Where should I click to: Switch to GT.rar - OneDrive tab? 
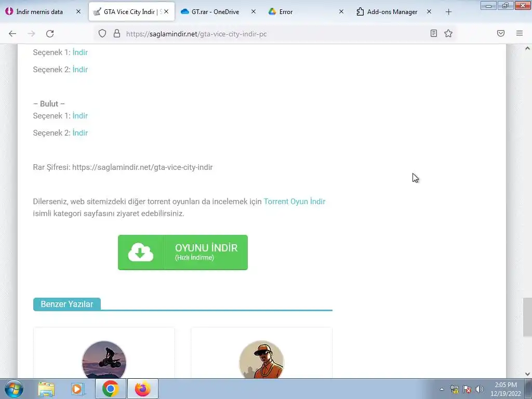[x=215, y=11]
